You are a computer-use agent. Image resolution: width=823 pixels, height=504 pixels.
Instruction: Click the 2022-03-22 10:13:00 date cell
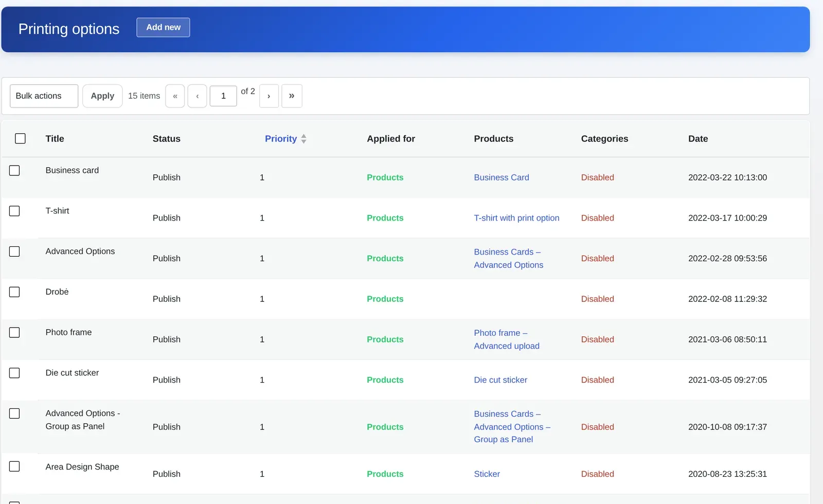point(727,177)
